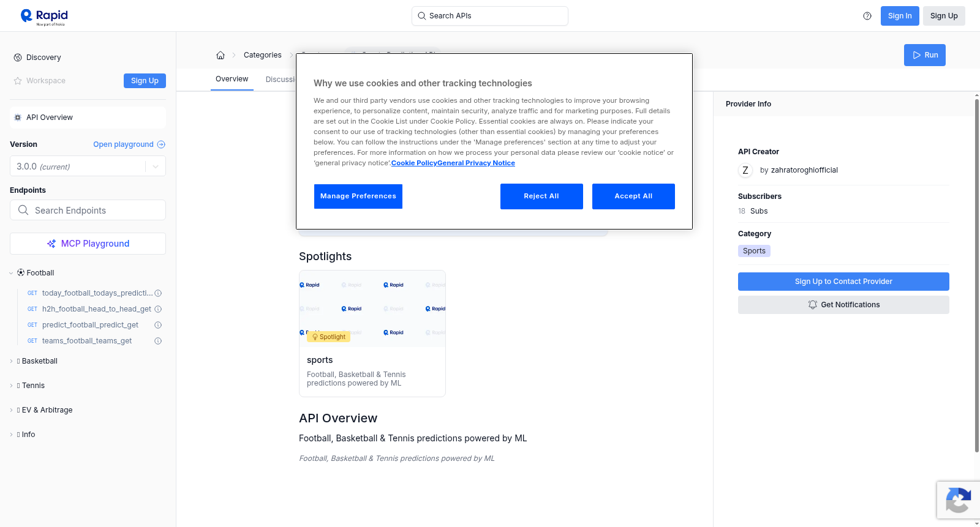Select teams_football_teams_get endpoint
Image resolution: width=980 pixels, height=527 pixels.
click(x=87, y=341)
